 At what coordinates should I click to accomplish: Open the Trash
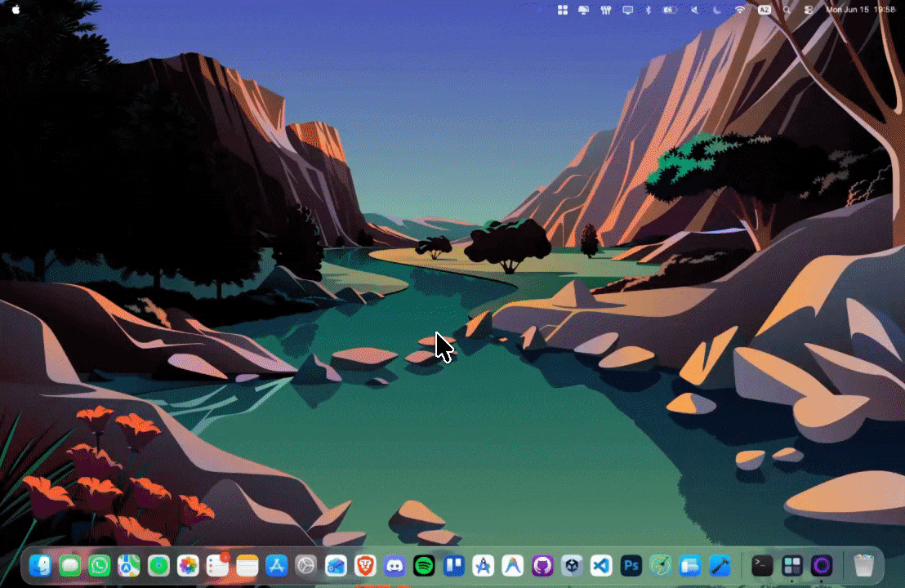pyautogui.click(x=863, y=565)
